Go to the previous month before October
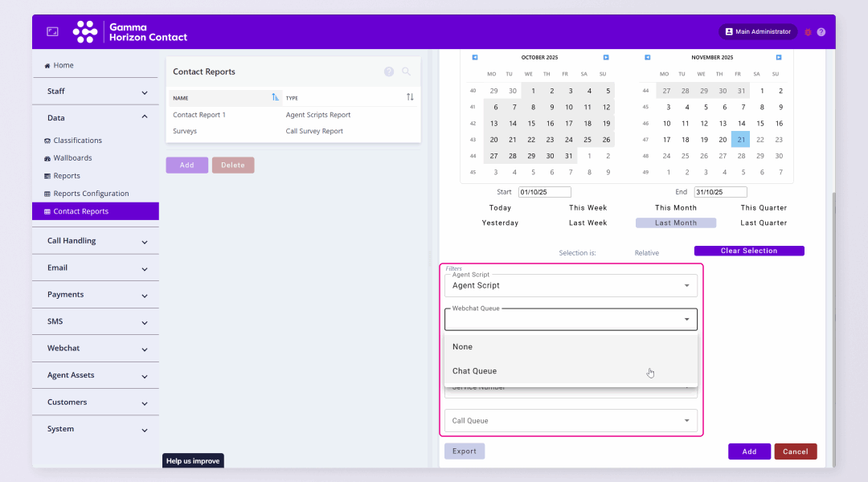Image resolution: width=868 pixels, height=482 pixels. click(x=475, y=57)
